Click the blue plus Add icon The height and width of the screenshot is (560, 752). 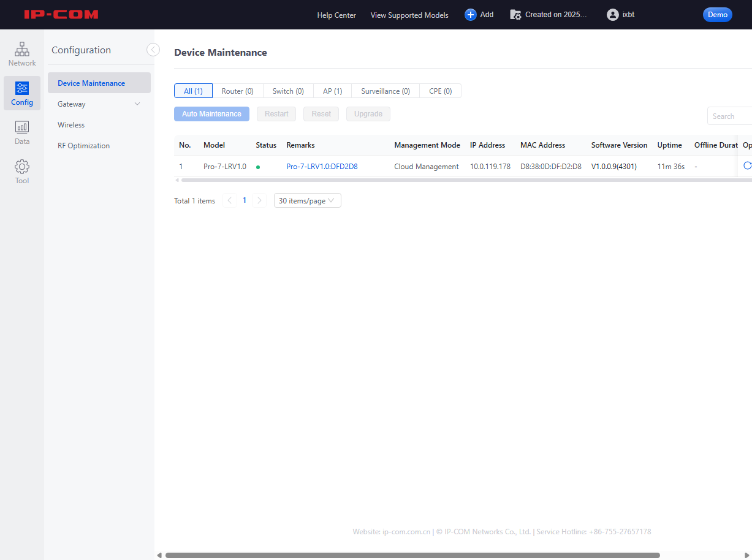(471, 15)
